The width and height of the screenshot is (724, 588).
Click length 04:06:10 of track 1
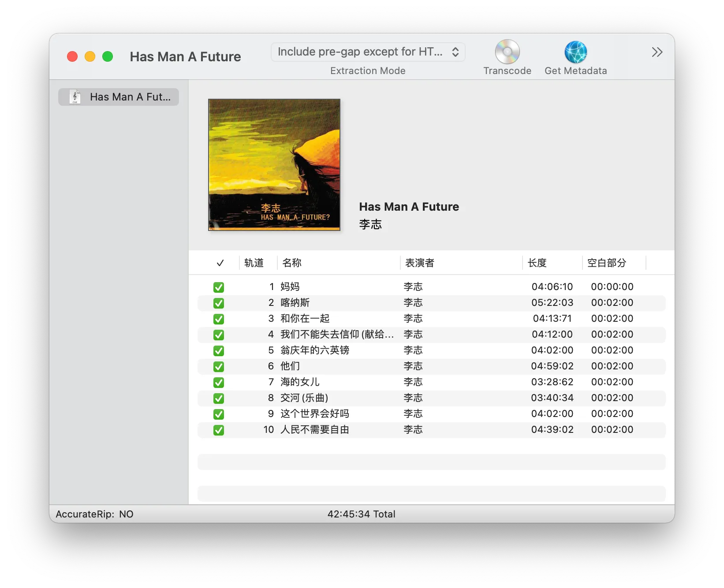coord(552,287)
